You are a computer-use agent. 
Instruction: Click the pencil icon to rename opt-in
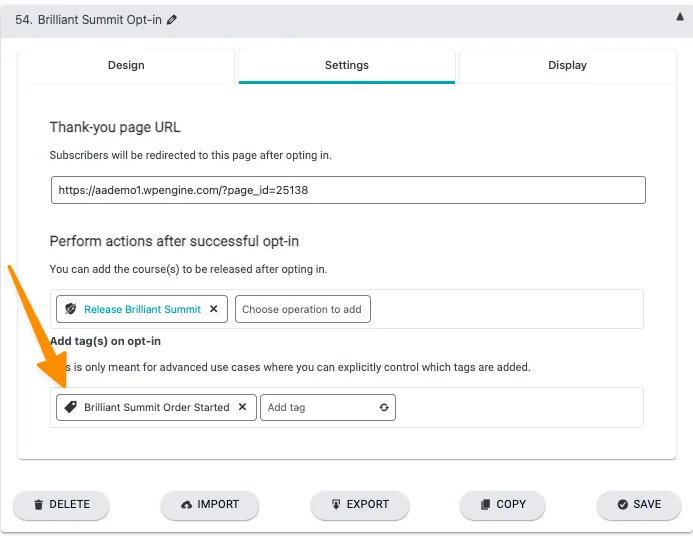coord(172,20)
